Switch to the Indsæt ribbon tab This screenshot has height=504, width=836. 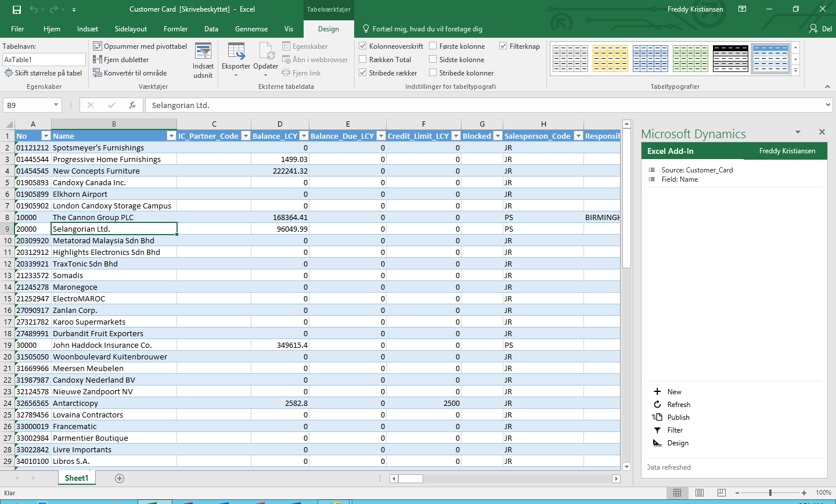[x=87, y=29]
